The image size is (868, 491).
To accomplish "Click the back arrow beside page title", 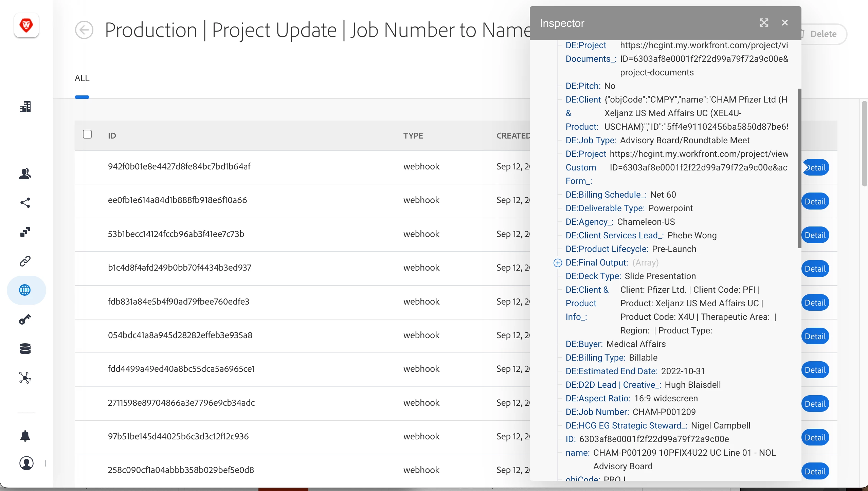I will click(84, 30).
